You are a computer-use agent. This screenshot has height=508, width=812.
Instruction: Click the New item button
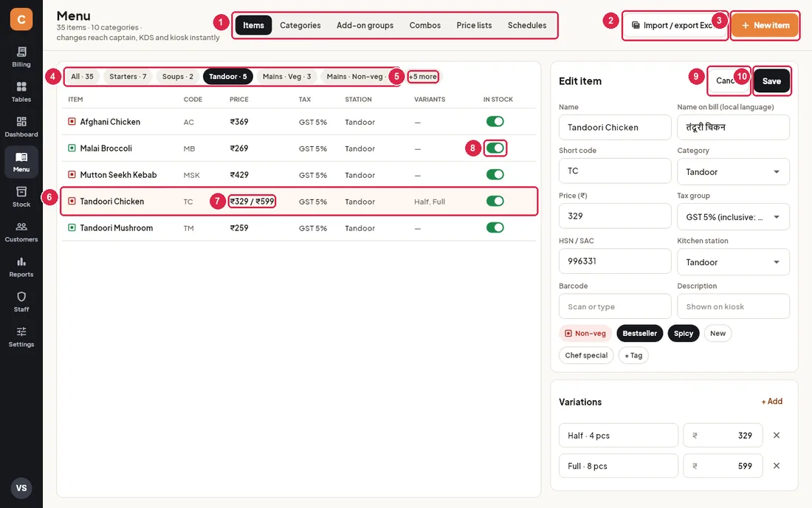tap(765, 25)
